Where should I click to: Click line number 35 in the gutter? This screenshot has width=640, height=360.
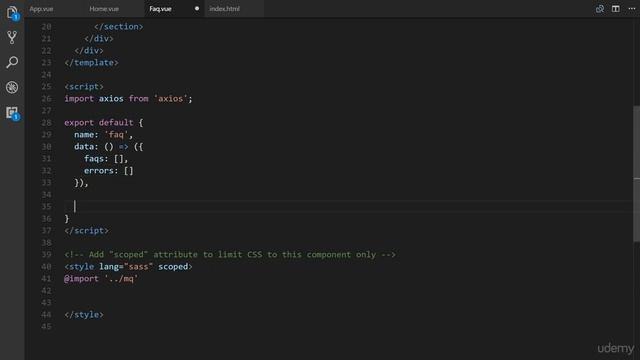(46, 207)
